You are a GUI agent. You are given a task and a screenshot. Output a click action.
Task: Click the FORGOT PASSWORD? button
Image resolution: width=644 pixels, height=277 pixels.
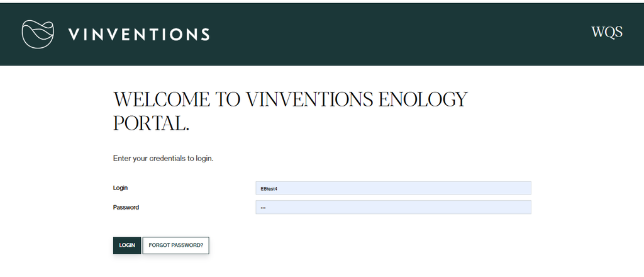175,246
